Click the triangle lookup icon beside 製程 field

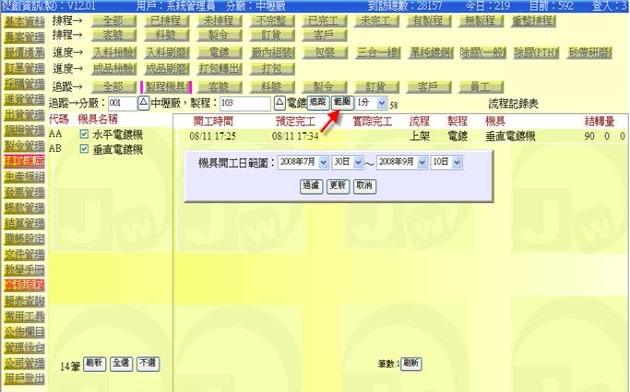[280, 103]
